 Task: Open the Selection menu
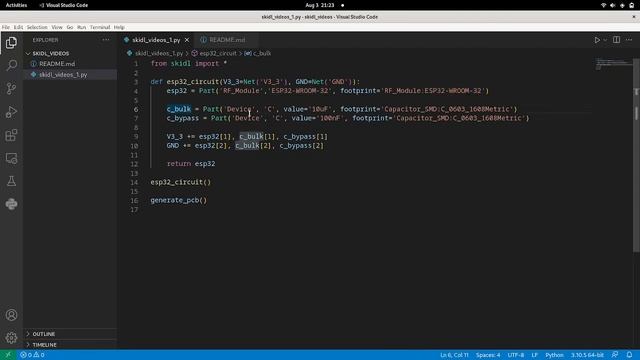pyautogui.click(x=37, y=27)
